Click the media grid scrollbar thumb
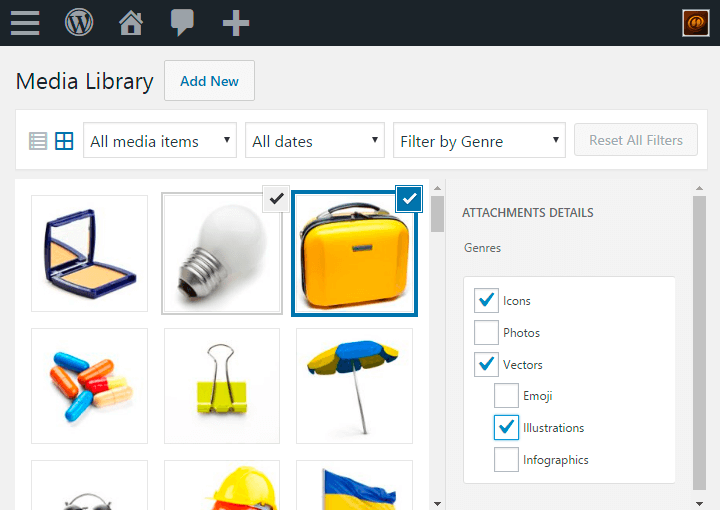This screenshot has width=720, height=510. 438,214
